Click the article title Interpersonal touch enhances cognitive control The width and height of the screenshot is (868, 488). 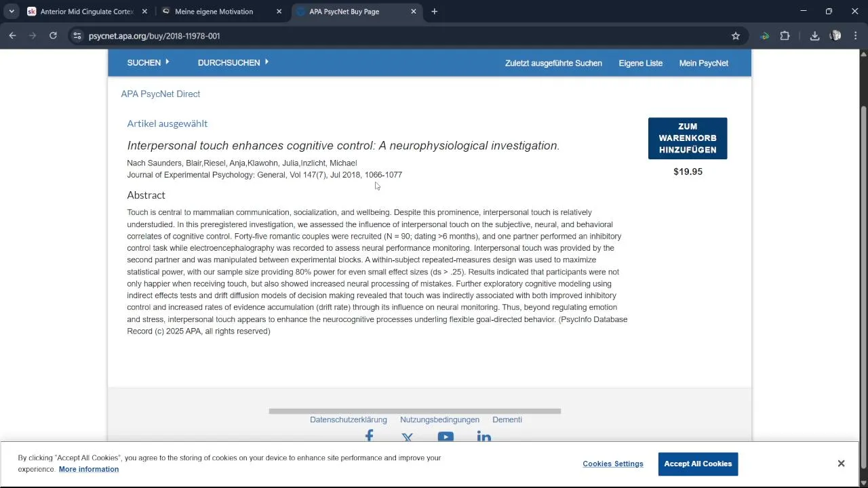click(x=343, y=146)
